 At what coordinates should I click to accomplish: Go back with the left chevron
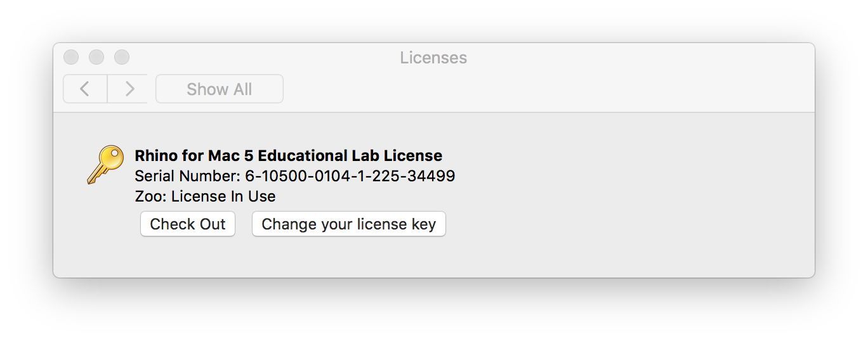coord(85,89)
